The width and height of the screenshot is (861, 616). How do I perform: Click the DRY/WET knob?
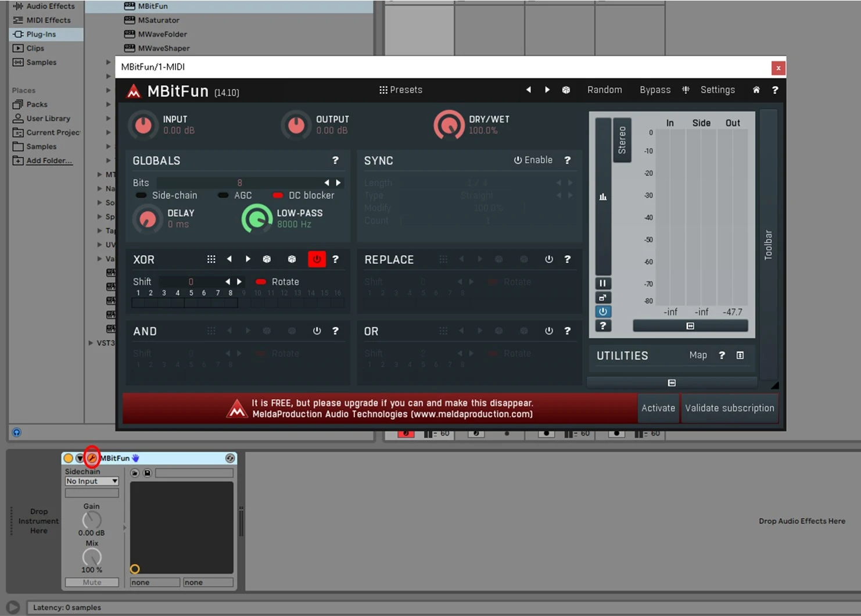pyautogui.click(x=449, y=125)
